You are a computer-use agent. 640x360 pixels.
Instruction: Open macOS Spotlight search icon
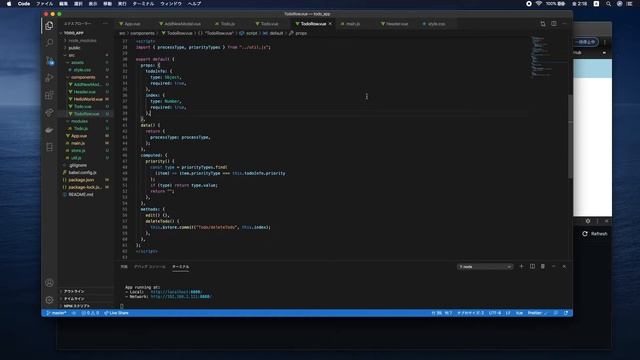[x=609, y=4]
